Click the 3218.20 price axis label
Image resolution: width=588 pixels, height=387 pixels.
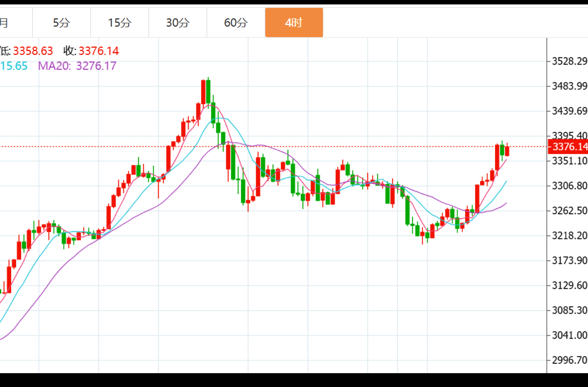tap(569, 235)
